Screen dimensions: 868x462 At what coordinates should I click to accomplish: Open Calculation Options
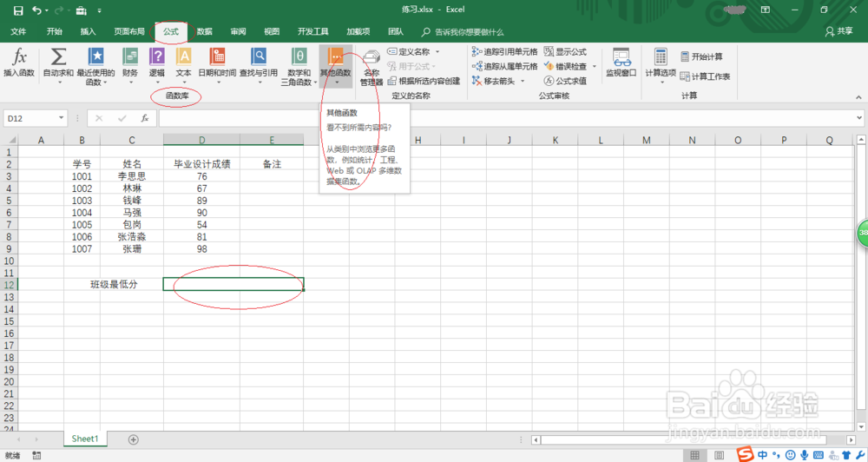tap(661, 65)
